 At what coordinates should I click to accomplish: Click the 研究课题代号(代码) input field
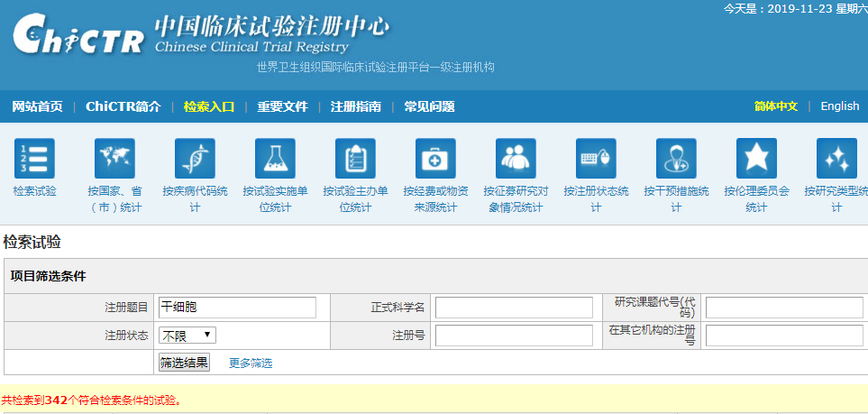(x=784, y=308)
